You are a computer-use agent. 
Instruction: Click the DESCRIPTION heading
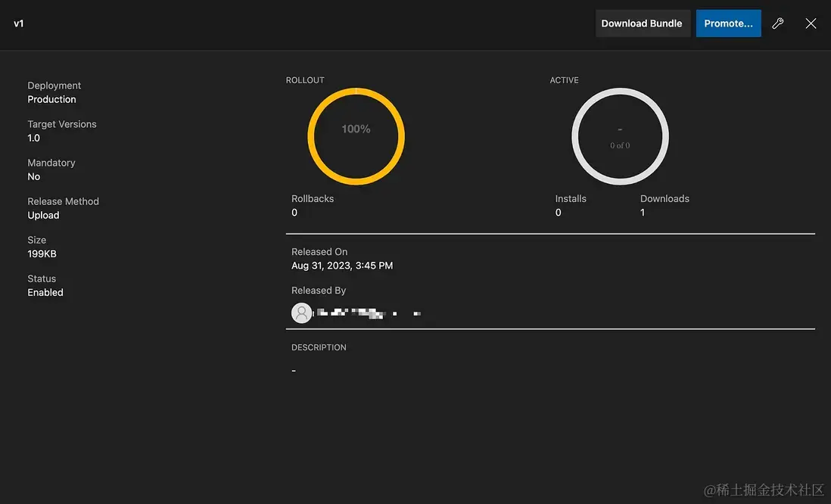[319, 347]
